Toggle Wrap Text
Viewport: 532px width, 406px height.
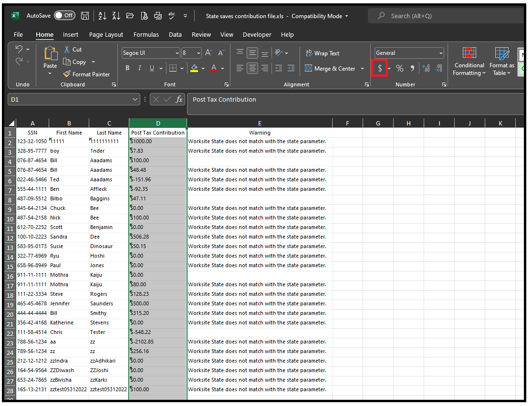click(x=323, y=53)
